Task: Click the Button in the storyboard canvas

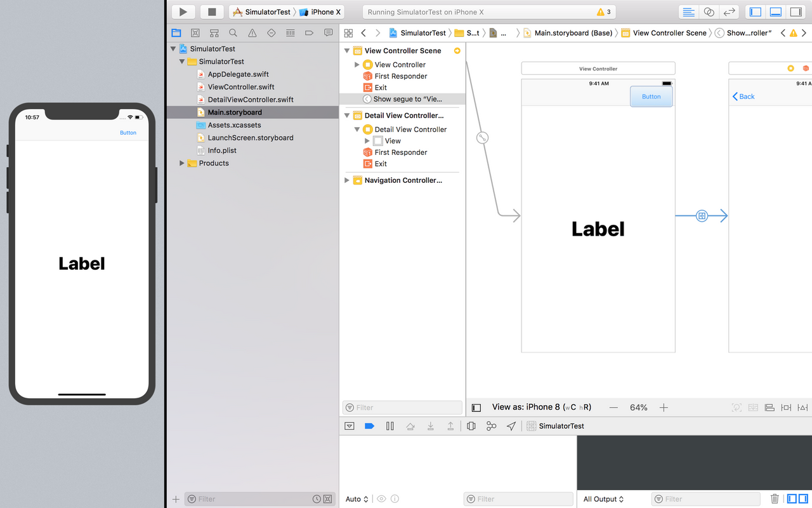Action: 651,97
